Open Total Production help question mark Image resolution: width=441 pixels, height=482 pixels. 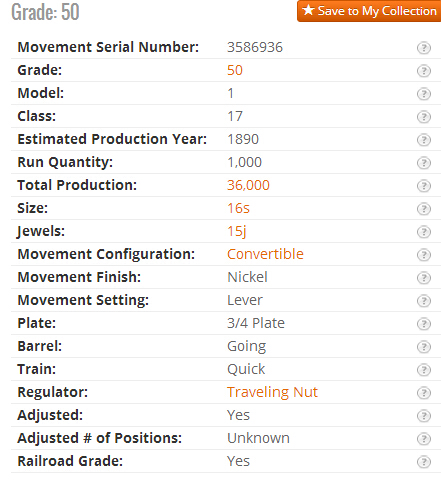[x=424, y=186]
